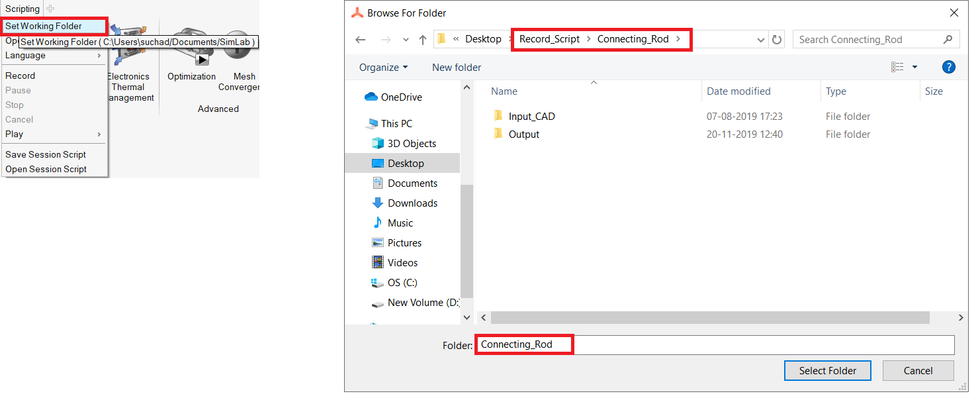Viewport: 980px width, 408px height.
Task: Click the Select Folder button
Action: click(x=827, y=371)
